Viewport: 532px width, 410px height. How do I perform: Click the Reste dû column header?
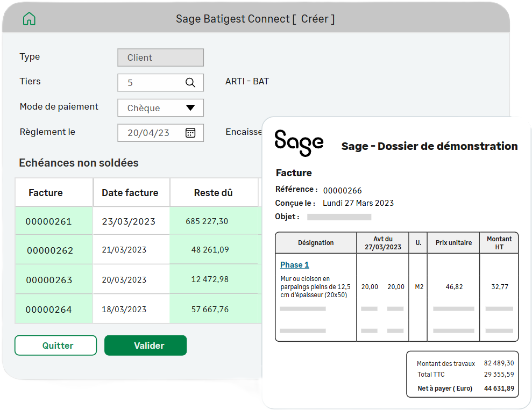[x=214, y=192]
